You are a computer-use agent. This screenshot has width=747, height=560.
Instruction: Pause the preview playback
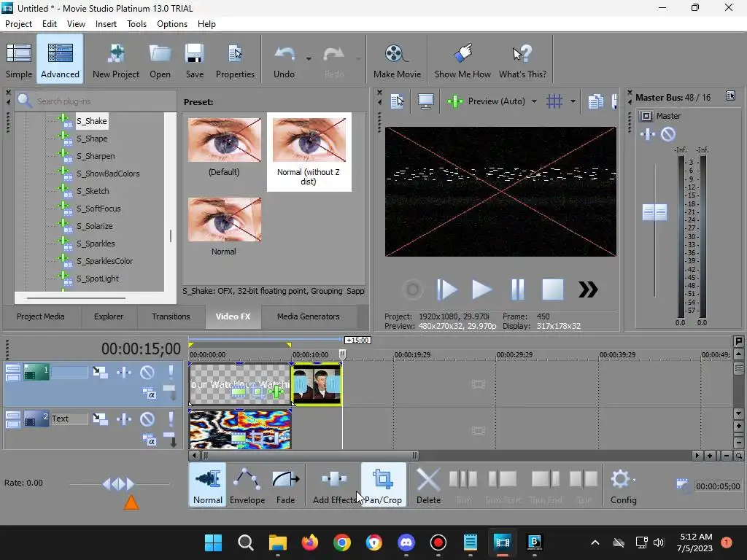tap(517, 289)
